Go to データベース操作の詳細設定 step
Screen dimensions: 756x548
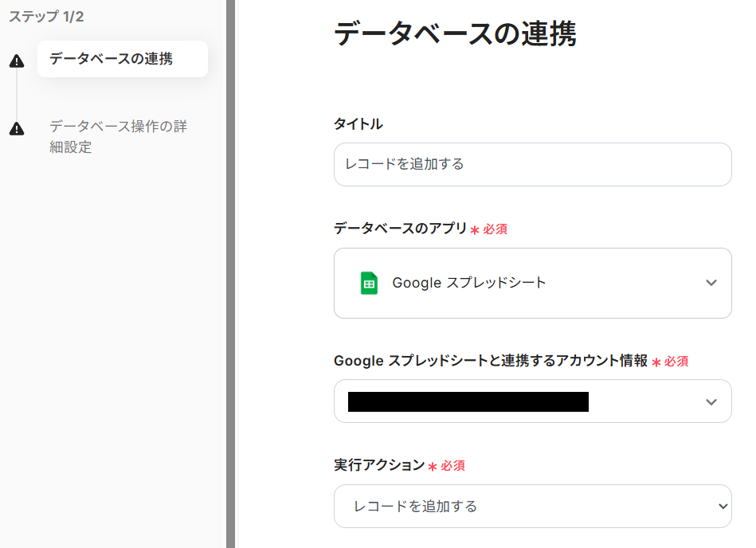click(118, 136)
